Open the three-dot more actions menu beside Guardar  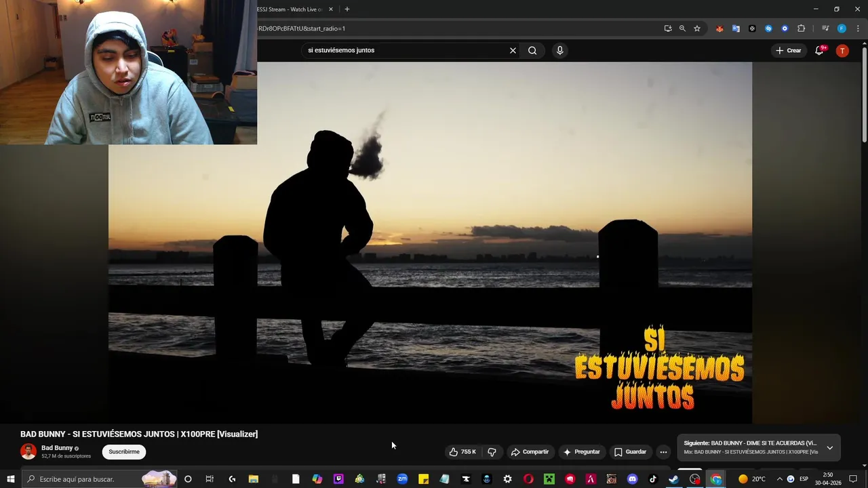663,452
